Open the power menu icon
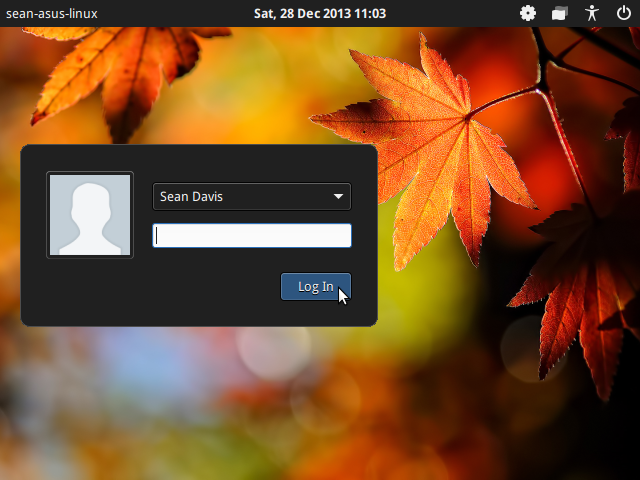640x480 pixels. pos(624,14)
